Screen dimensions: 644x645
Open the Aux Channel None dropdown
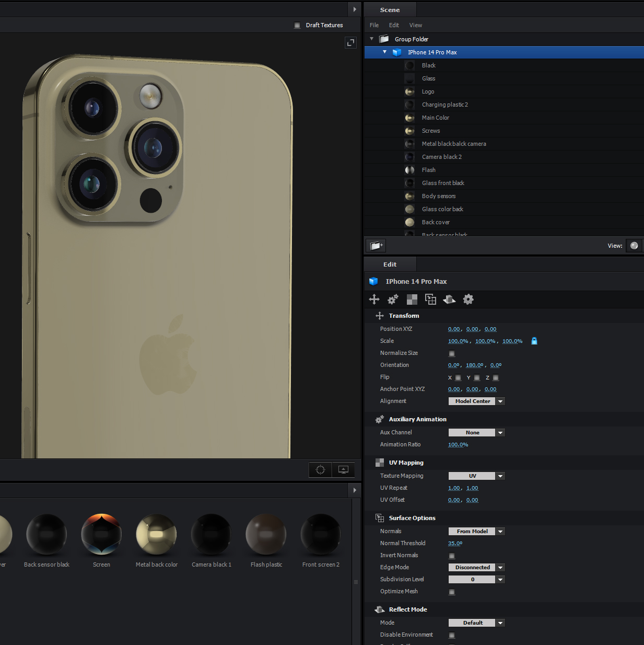point(476,433)
